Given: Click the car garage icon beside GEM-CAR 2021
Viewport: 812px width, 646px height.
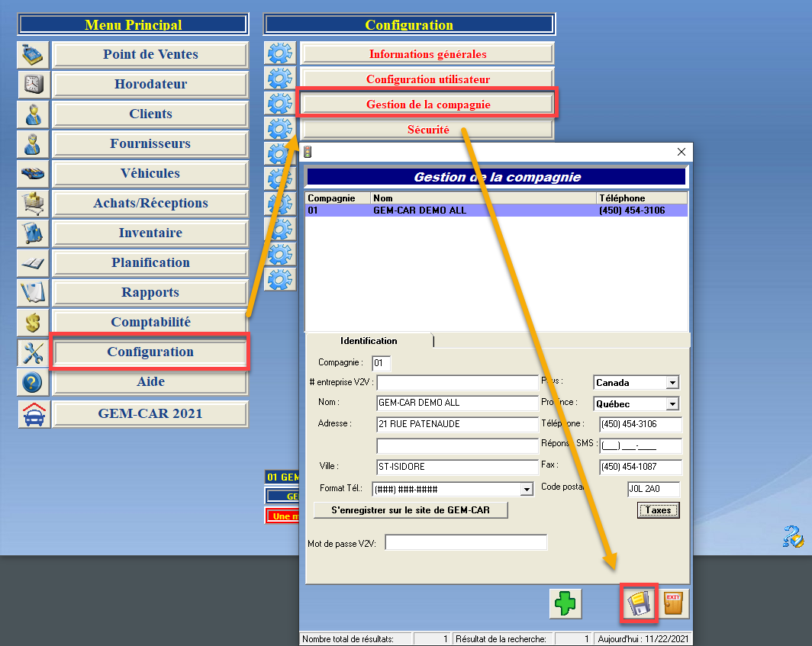Looking at the screenshot, I should (34, 414).
